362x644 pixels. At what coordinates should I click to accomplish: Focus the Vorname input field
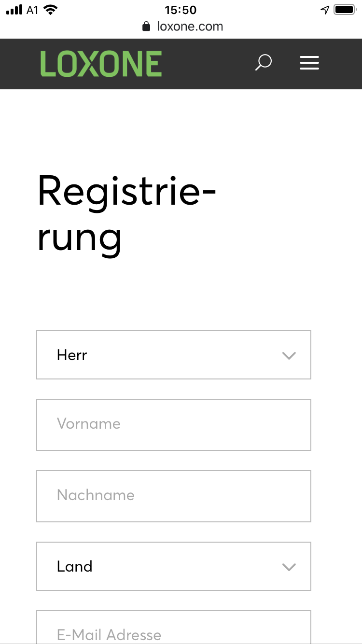pos(174,424)
